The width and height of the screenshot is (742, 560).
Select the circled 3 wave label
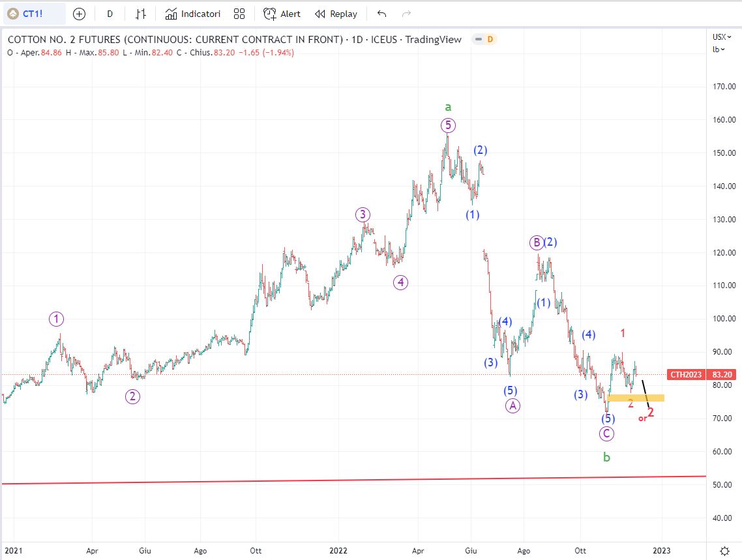click(x=363, y=214)
